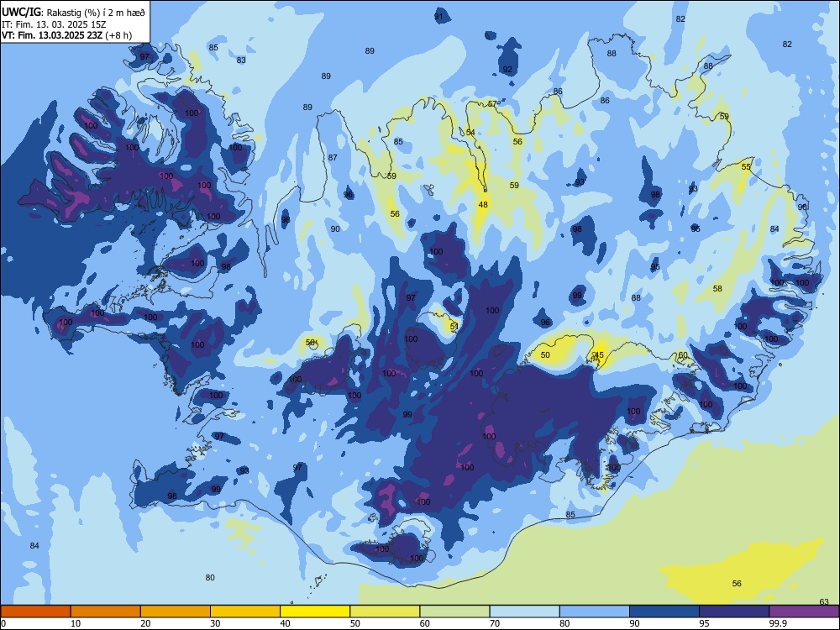Click the '45' humidity value on the map
840x630 pixels.
(599, 355)
